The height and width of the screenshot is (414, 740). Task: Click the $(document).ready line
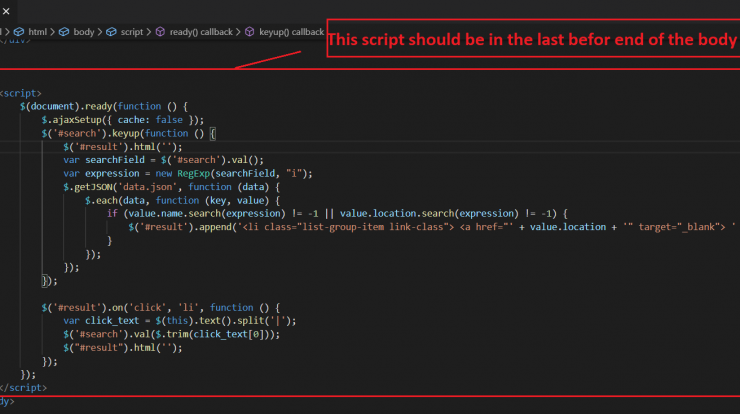pyautogui.click(x=104, y=107)
